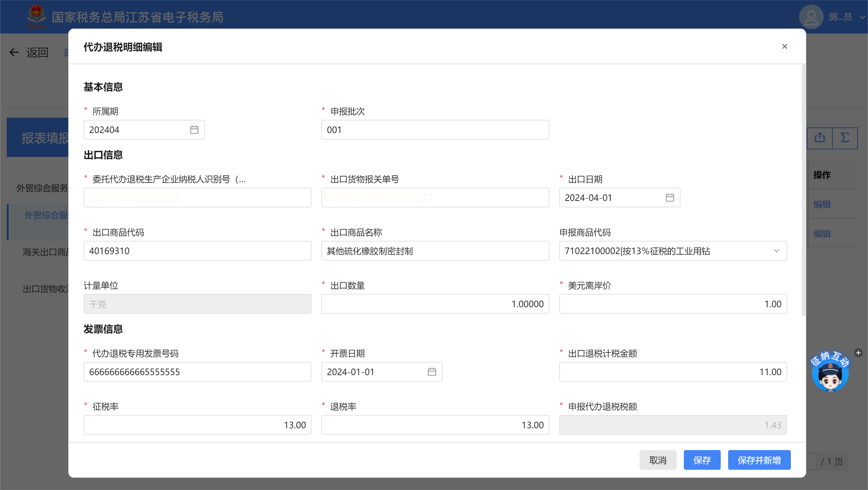Click the 保存 button

pyautogui.click(x=702, y=460)
